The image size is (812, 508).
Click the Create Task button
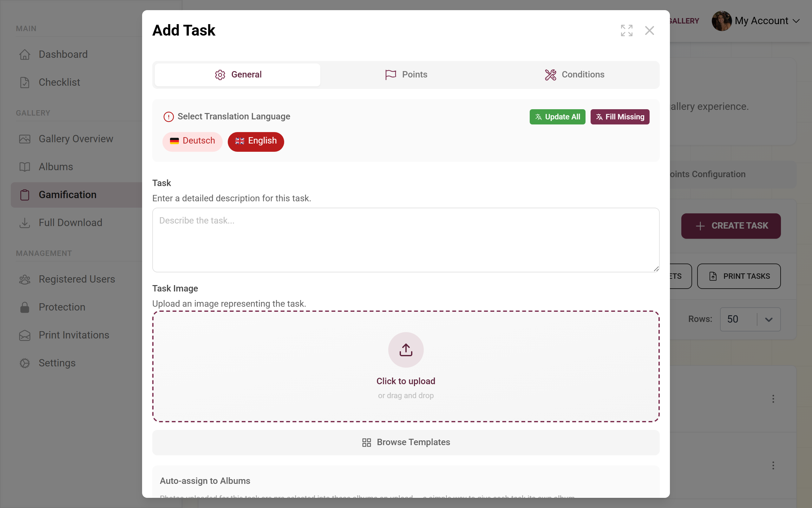[x=731, y=226]
